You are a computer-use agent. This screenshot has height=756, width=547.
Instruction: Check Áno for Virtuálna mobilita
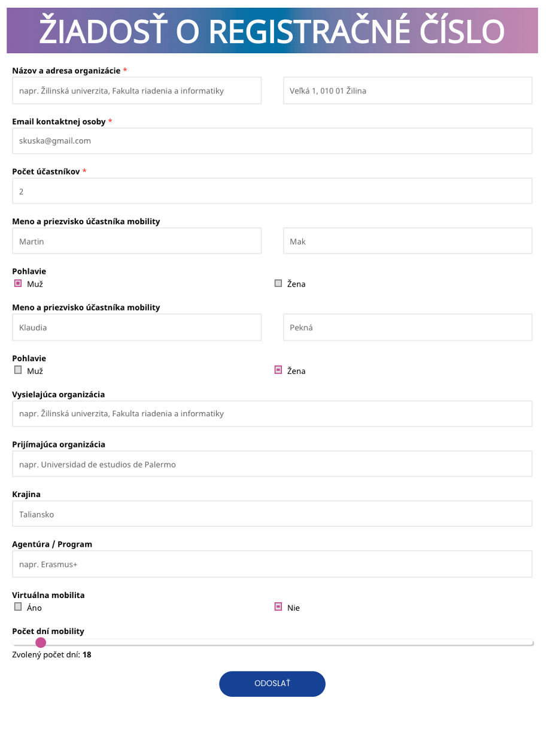point(18,607)
